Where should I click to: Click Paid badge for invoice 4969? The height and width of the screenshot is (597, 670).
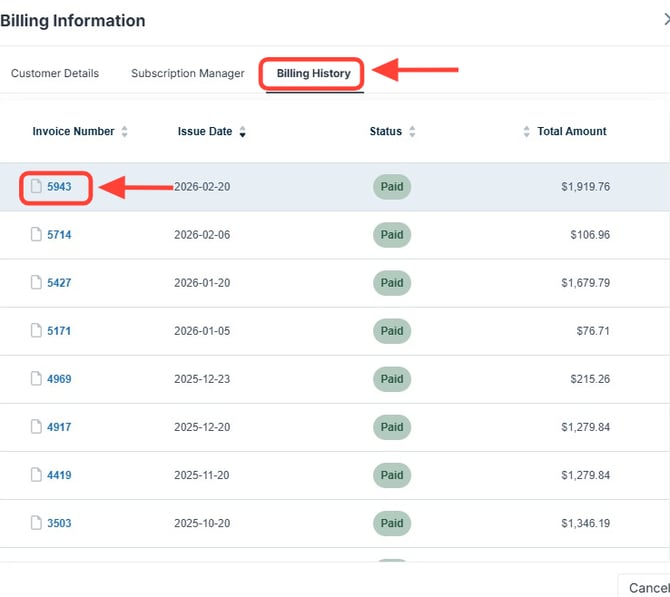coord(392,379)
